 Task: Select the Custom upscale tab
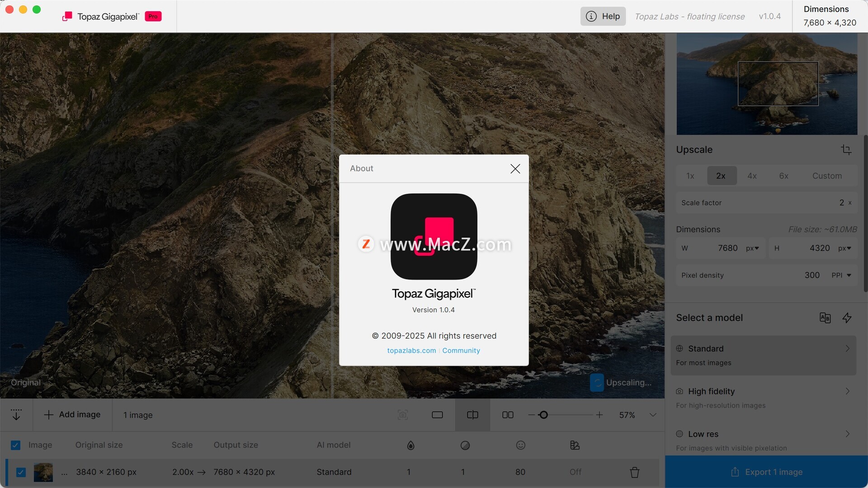(826, 176)
